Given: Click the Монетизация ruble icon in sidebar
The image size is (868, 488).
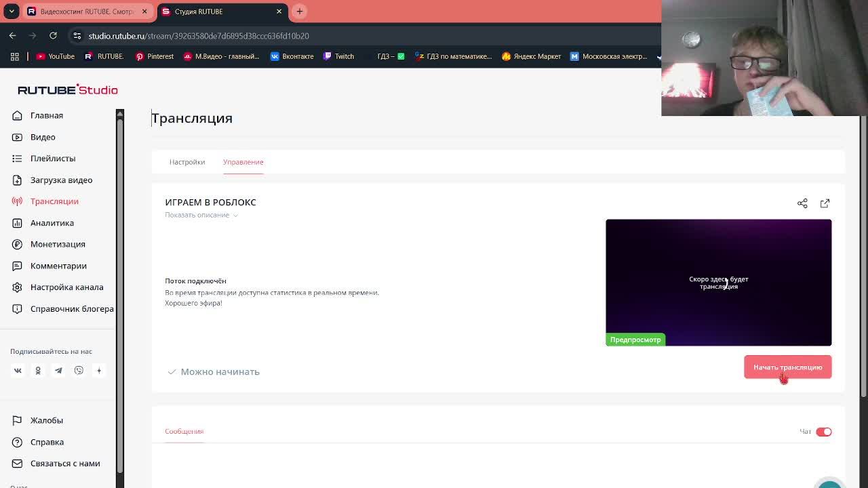Looking at the screenshot, I should point(17,244).
